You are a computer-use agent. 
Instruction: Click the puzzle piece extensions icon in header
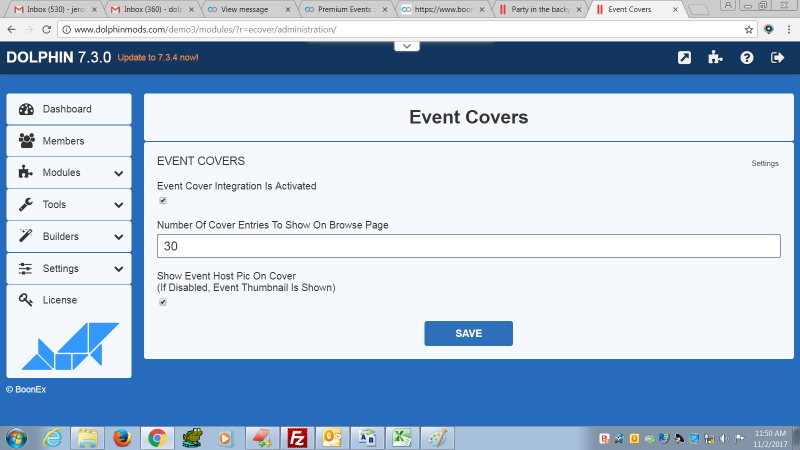(715, 58)
